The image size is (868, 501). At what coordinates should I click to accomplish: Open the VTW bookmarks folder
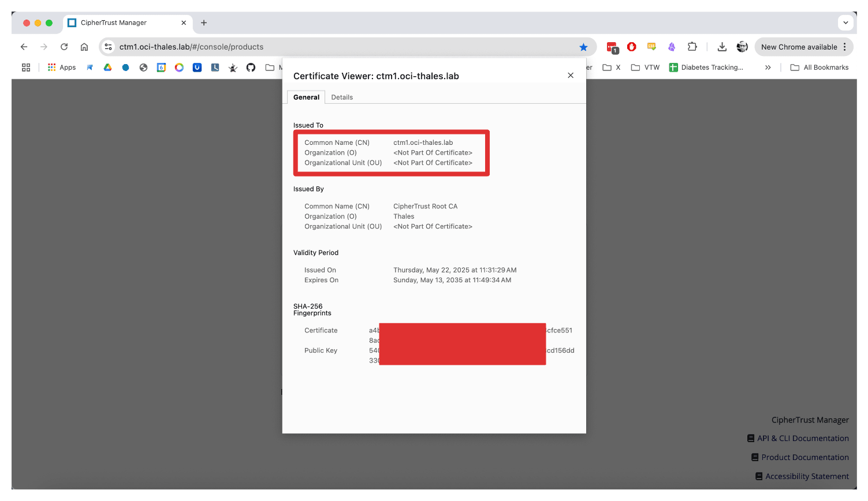pos(645,68)
